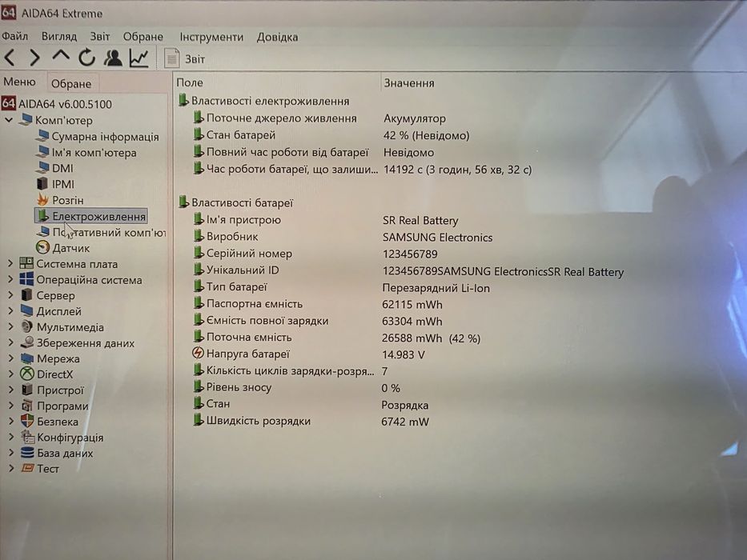Open the Обране menu in menu bar
This screenshot has width=747, height=560.
click(x=143, y=37)
